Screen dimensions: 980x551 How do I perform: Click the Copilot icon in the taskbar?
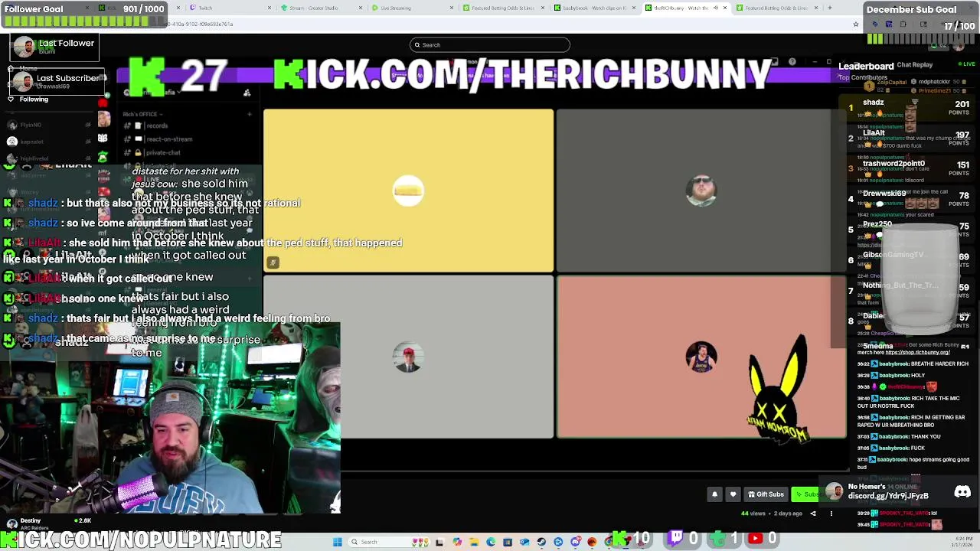tap(457, 542)
